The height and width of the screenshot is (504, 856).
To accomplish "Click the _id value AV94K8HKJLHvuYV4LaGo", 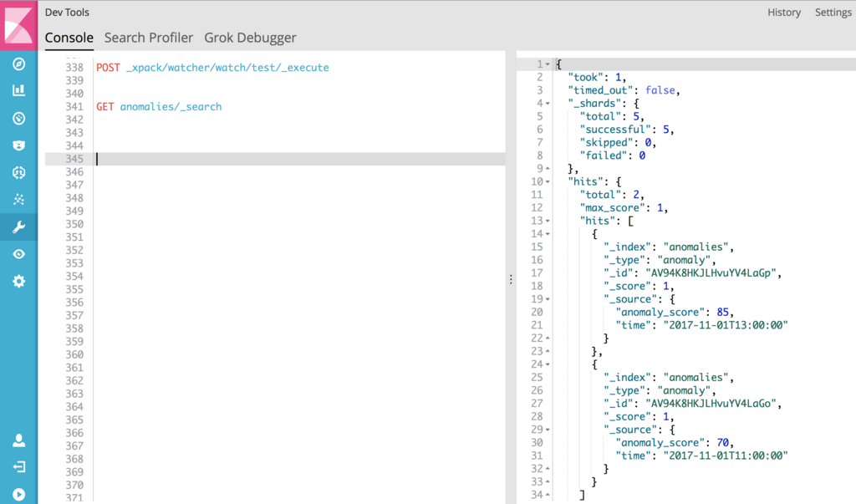I will click(711, 404).
